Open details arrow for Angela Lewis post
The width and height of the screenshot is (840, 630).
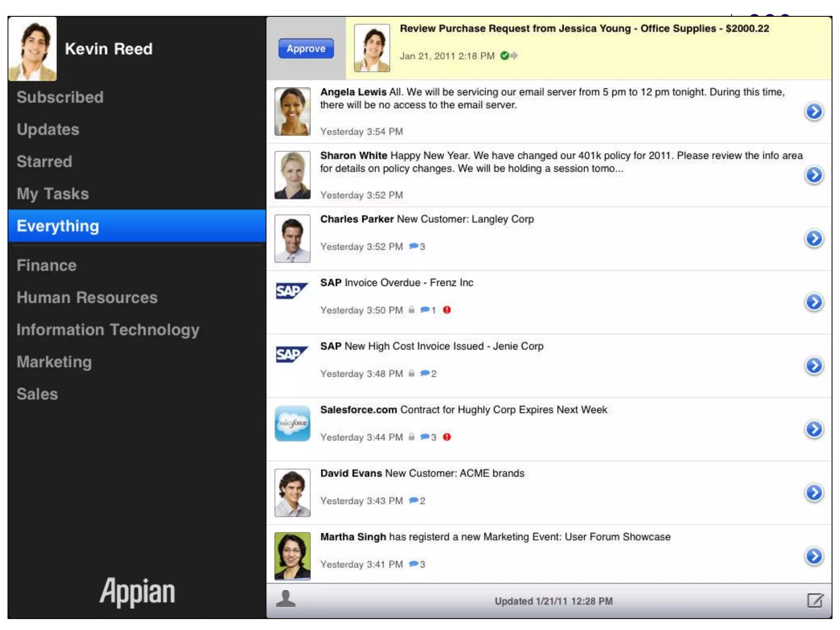pyautogui.click(x=814, y=111)
